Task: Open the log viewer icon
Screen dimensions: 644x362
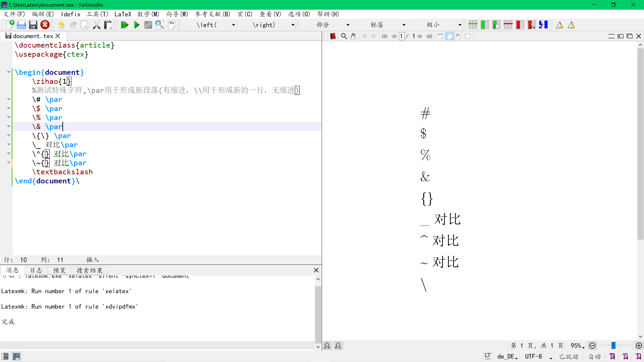Action: 172,25
